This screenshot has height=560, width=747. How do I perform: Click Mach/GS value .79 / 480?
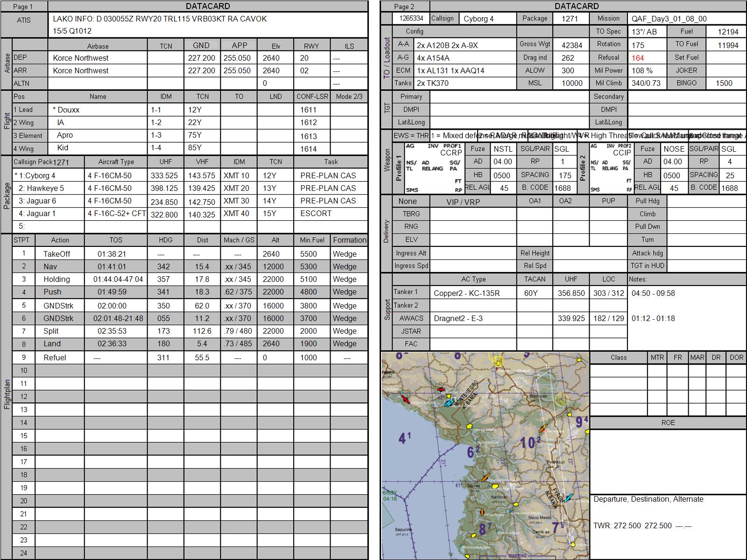pyautogui.click(x=239, y=331)
